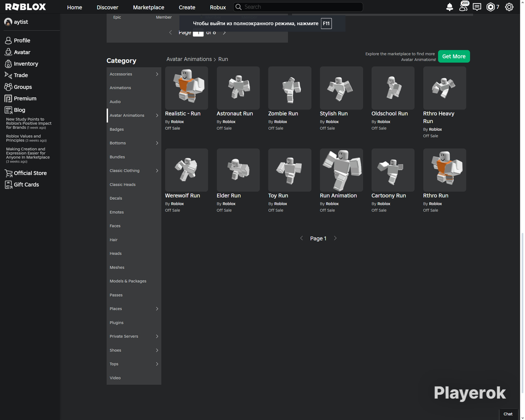Open the Werewolf Run thumbnail
Viewport: 525px width, 420px height.
(186, 170)
